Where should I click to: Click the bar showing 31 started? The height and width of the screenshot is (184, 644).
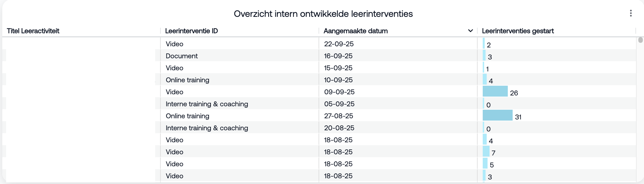click(497, 115)
